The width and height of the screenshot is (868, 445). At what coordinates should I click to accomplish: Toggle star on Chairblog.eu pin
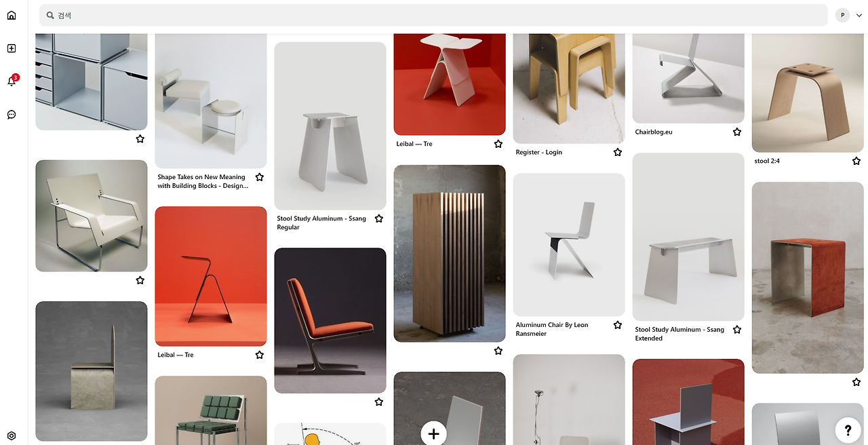(737, 132)
